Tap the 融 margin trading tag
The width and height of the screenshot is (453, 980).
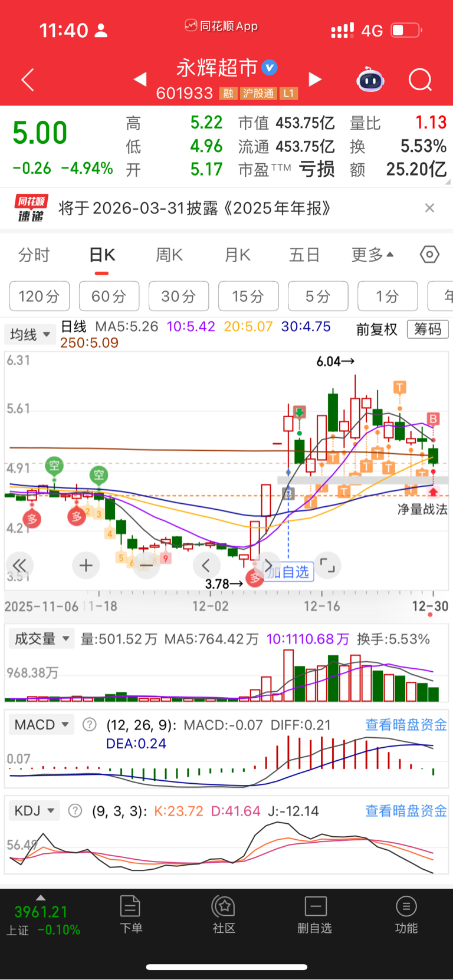click(x=228, y=93)
